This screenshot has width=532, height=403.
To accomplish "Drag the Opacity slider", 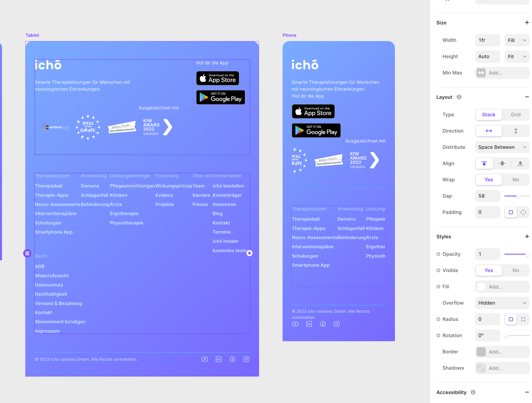I will click(528, 254).
